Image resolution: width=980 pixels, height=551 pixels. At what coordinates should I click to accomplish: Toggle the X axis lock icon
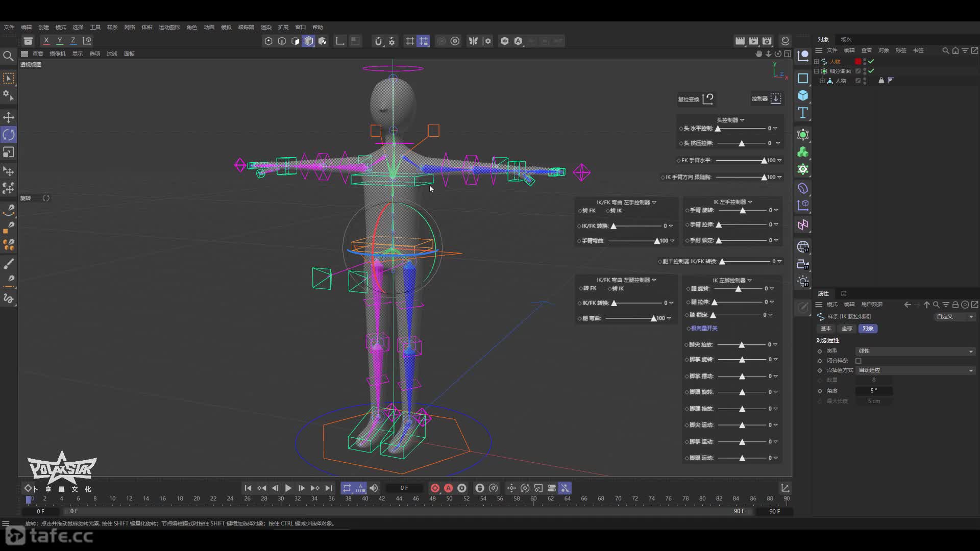pos(46,40)
